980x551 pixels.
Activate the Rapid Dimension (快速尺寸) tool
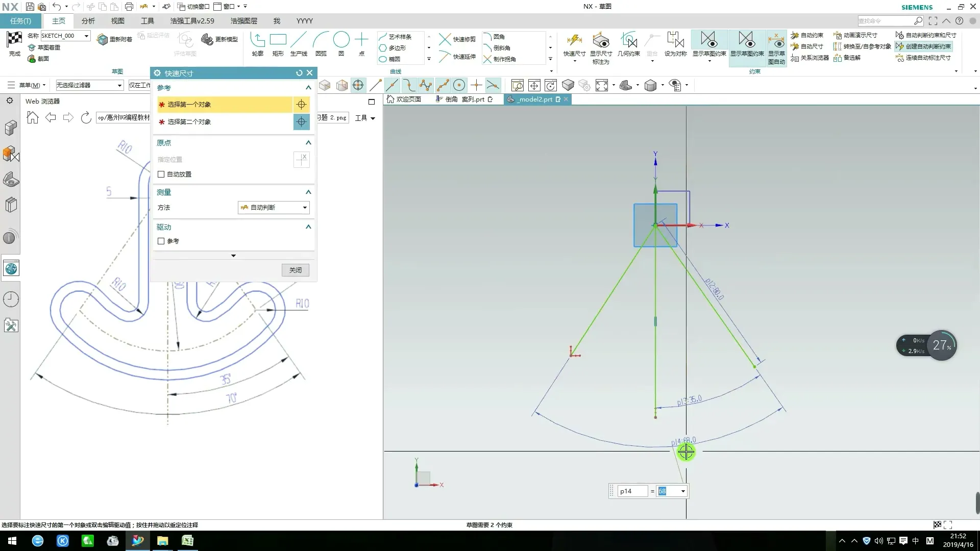pos(574,41)
